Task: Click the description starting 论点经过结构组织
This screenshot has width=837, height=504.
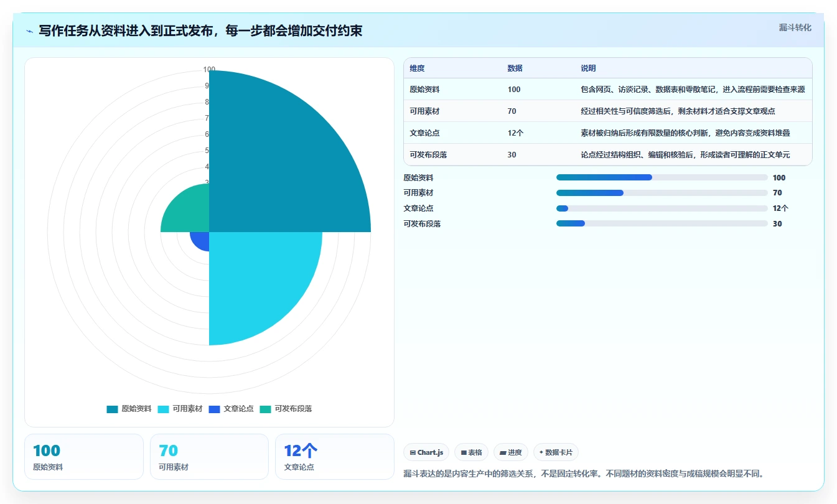Action: pos(685,155)
